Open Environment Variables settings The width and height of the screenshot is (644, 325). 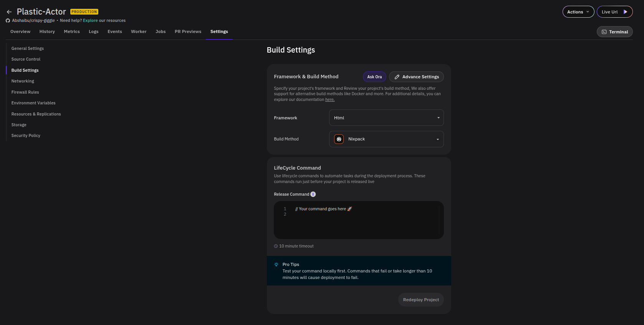[33, 103]
